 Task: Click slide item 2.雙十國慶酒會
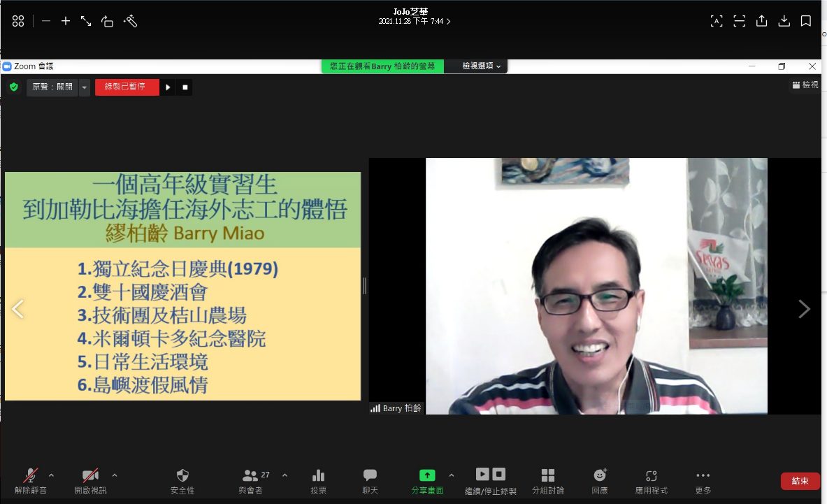pyautogui.click(x=143, y=292)
